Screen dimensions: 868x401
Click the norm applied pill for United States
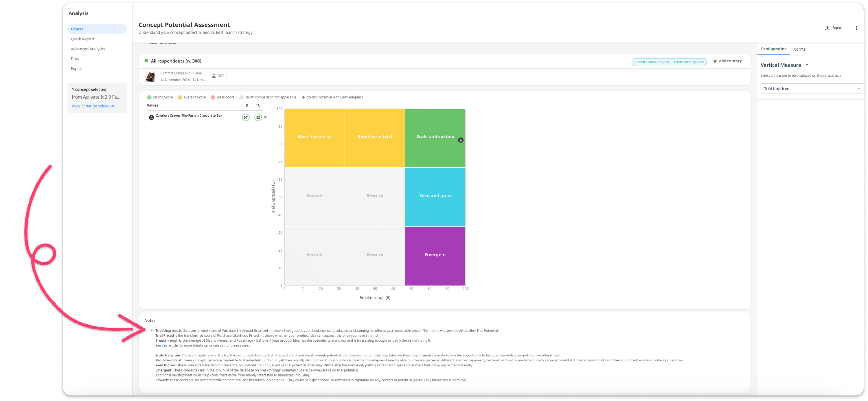pyautogui.click(x=669, y=62)
